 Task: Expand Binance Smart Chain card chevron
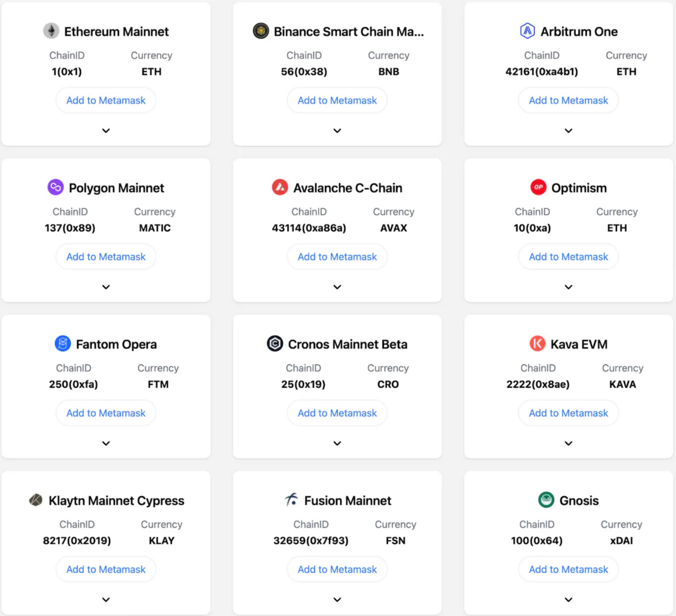[x=337, y=131]
